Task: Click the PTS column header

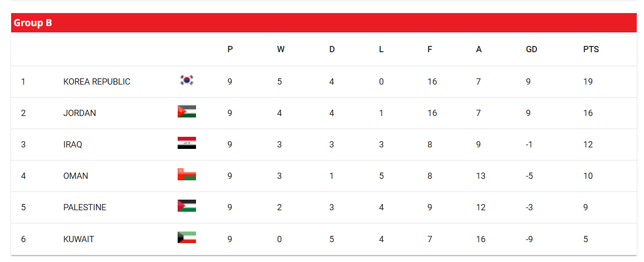Action: click(x=591, y=49)
